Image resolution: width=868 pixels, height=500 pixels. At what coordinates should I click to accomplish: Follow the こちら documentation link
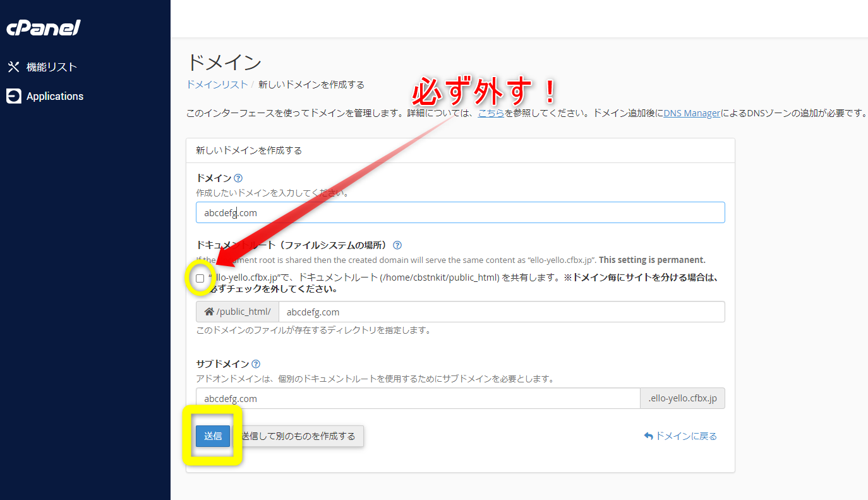[491, 113]
